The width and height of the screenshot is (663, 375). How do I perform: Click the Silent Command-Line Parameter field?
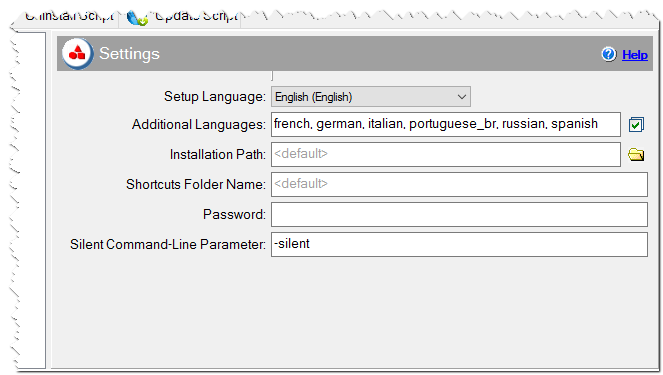(x=459, y=244)
